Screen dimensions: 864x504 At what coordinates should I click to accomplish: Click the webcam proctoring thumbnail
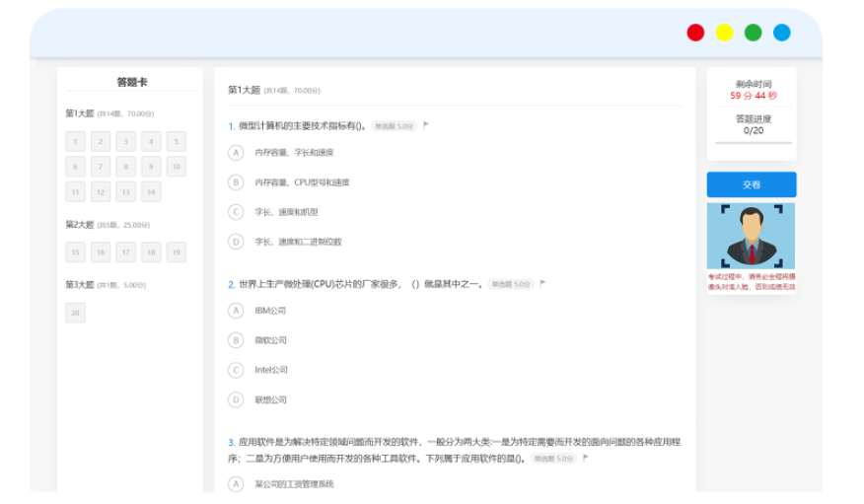(751, 237)
